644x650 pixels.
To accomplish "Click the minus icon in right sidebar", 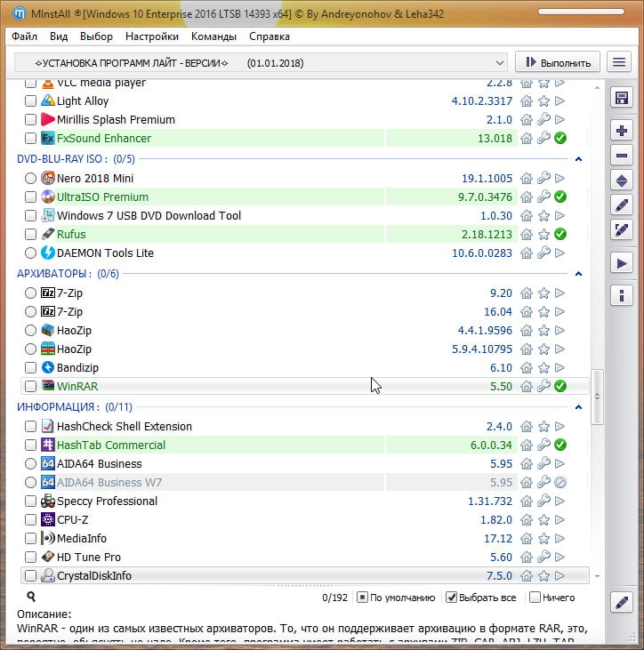I will (x=622, y=156).
